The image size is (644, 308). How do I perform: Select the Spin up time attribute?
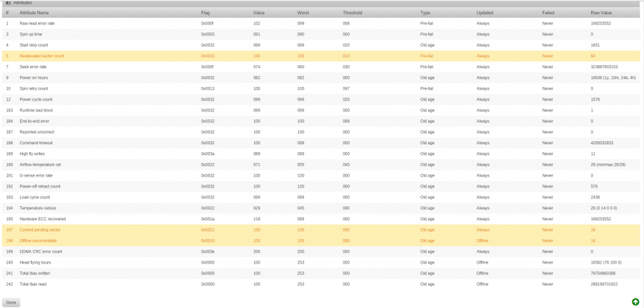tap(31, 34)
